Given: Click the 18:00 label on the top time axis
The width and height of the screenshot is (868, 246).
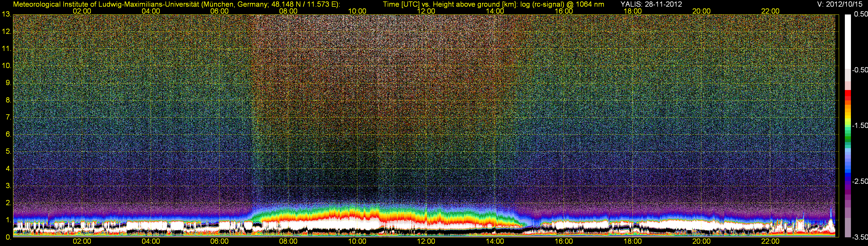Looking at the screenshot, I should click(632, 11).
